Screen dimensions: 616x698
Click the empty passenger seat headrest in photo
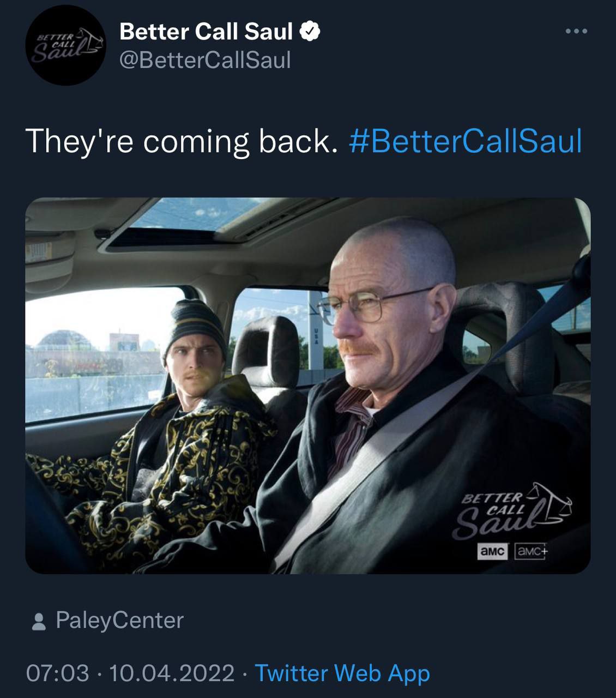pyautogui.click(x=267, y=349)
